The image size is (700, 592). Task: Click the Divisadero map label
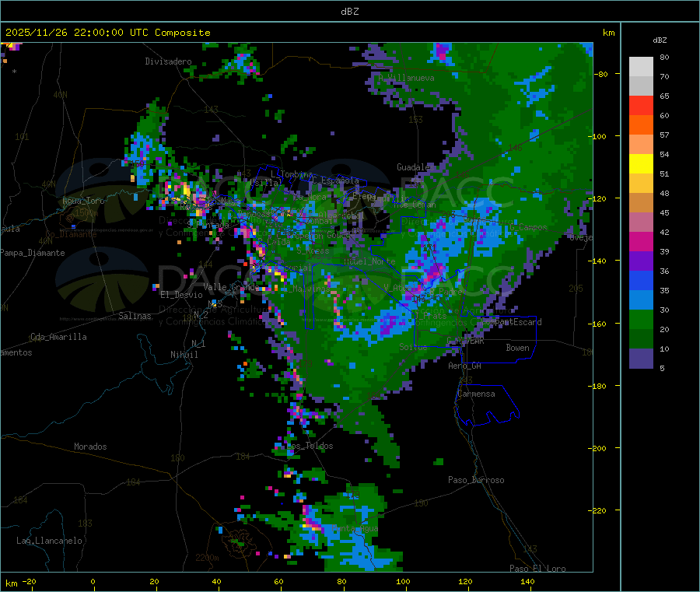tap(168, 61)
